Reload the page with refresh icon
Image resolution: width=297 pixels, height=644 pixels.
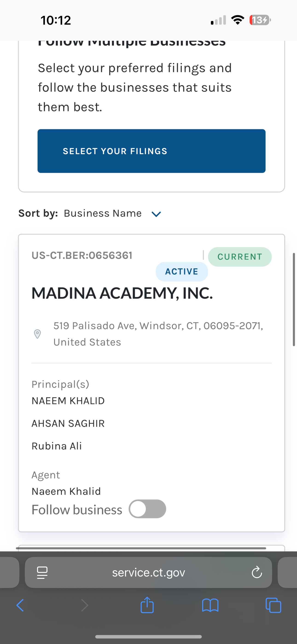click(257, 572)
